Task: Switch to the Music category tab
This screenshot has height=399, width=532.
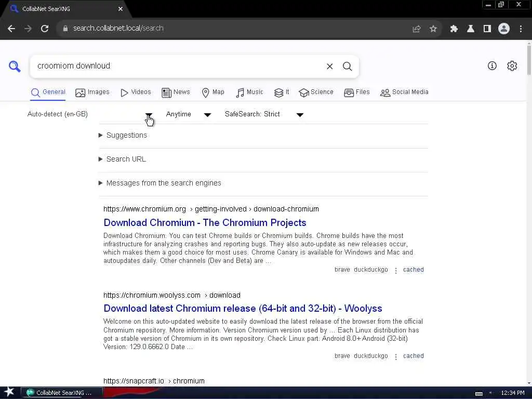Action: coord(250,92)
